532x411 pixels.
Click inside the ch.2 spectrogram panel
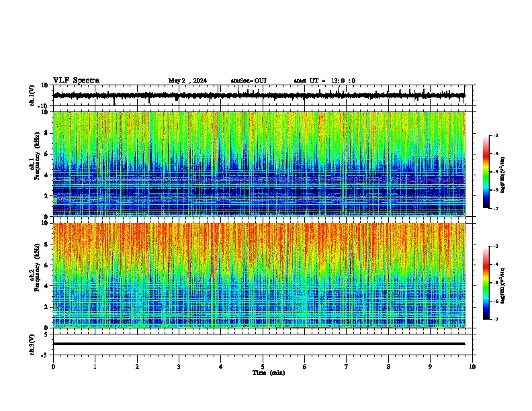259,275
